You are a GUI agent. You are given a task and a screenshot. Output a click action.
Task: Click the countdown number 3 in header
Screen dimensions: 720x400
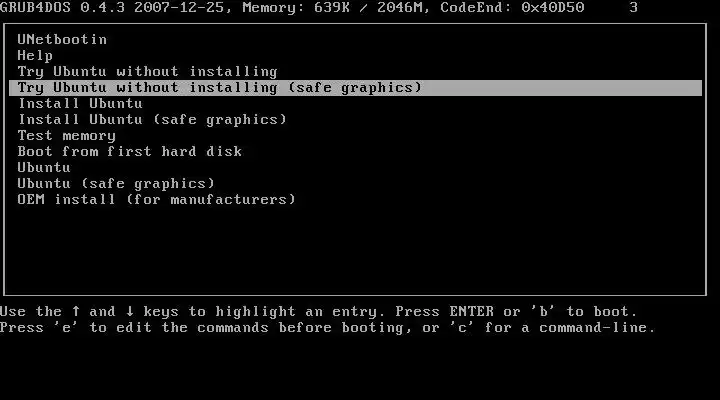click(634, 8)
